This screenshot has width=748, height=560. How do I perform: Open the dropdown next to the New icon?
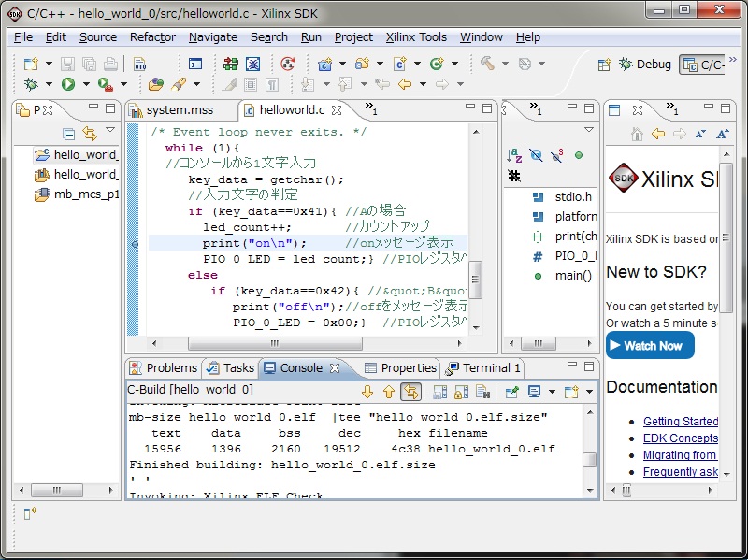pos(49,64)
